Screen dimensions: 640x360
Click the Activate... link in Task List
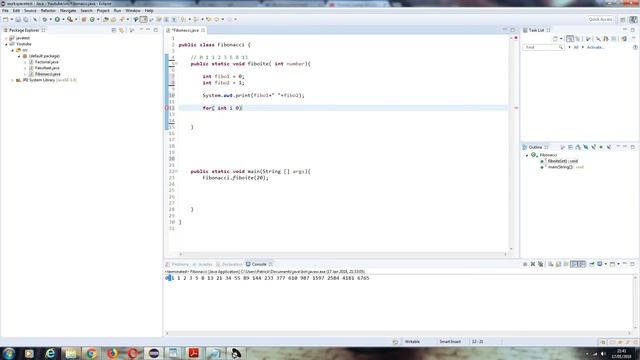[595, 47]
